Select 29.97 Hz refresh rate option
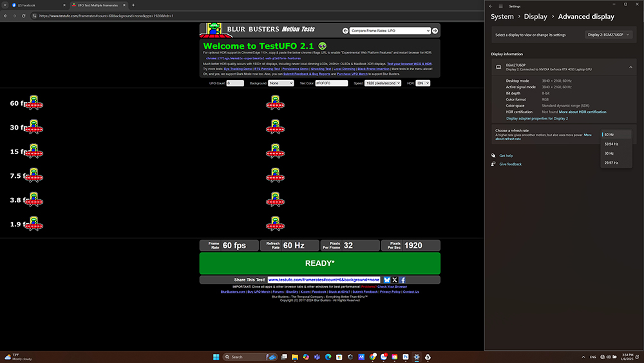This screenshot has height=363, width=644. [616, 162]
